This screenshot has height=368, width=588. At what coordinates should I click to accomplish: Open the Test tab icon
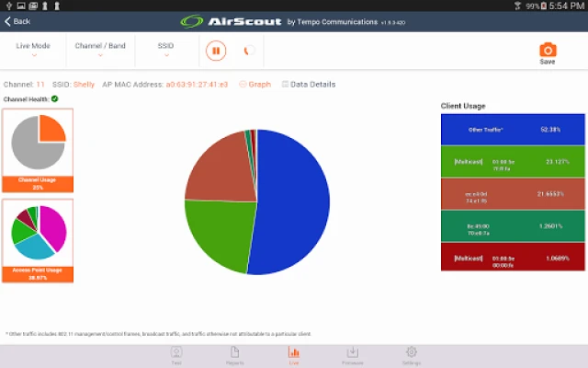(x=176, y=354)
